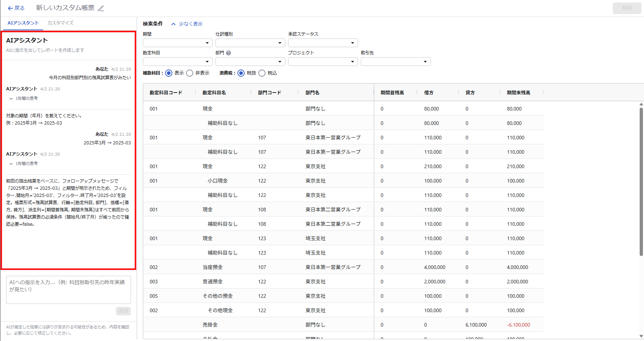Open the 承認ステータス dropdown
The width and height of the screenshot is (644, 341).
323,43
